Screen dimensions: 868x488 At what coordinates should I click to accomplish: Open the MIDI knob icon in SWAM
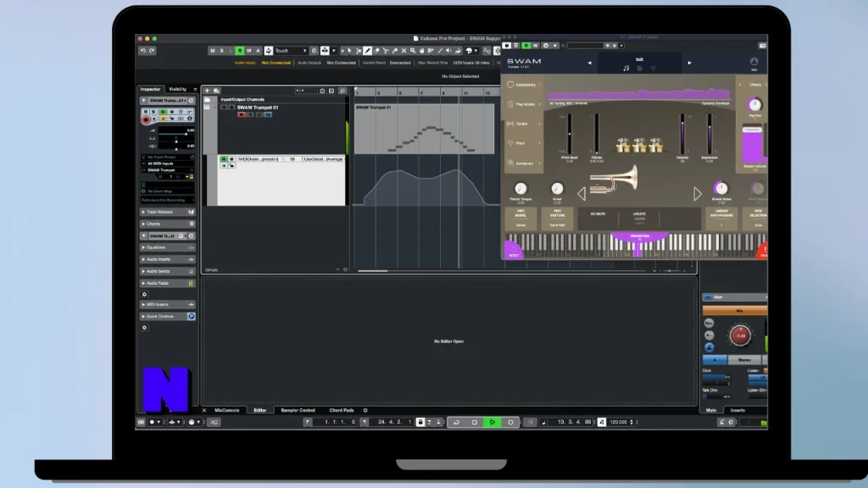click(754, 63)
